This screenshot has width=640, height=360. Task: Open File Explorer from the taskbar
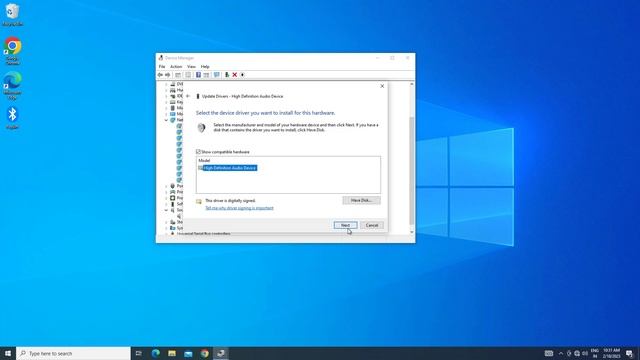point(172,353)
